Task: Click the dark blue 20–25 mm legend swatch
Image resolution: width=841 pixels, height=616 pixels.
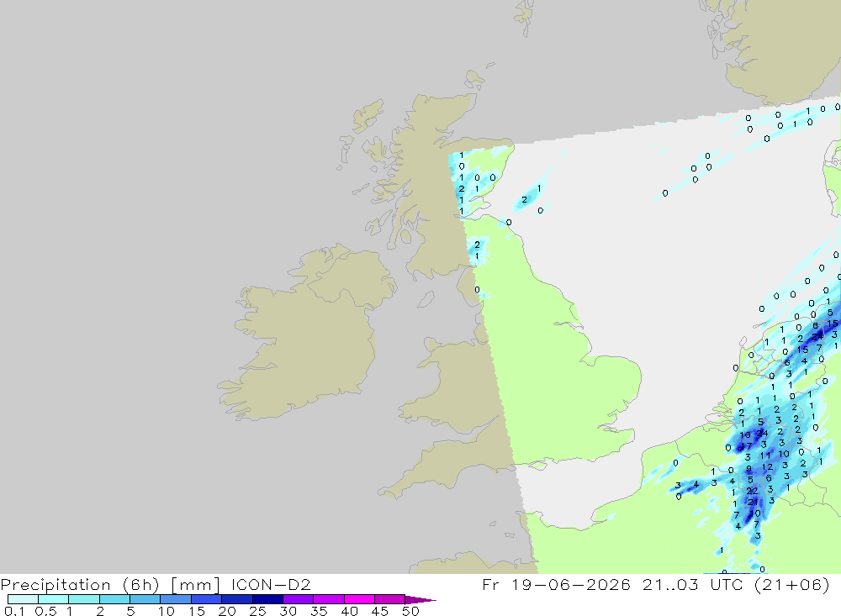Action: pos(237,599)
